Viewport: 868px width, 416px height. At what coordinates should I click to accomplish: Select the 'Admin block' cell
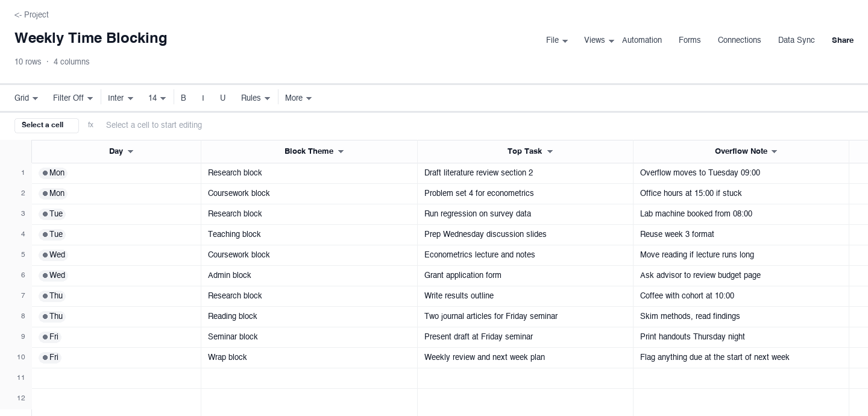(309, 276)
